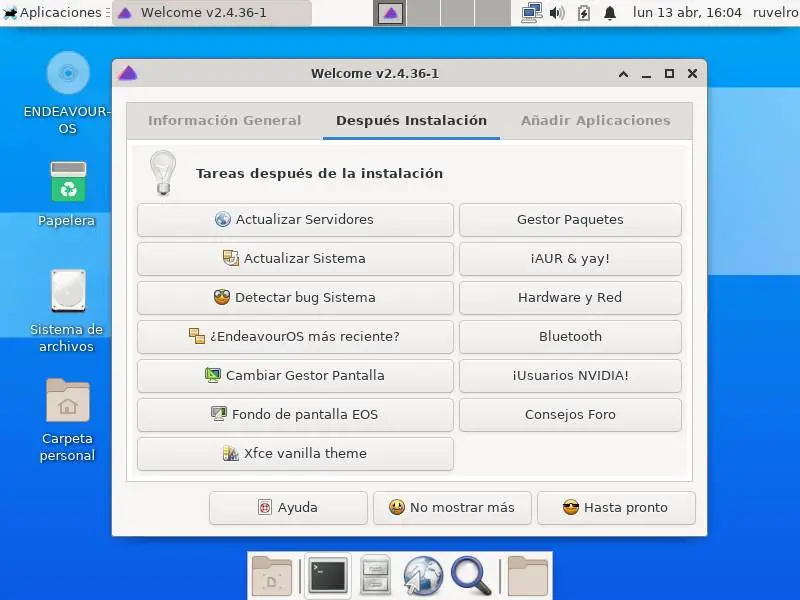This screenshot has width=800, height=600.
Task: Switch to Añadir Aplicaciones tab
Action: coord(595,120)
